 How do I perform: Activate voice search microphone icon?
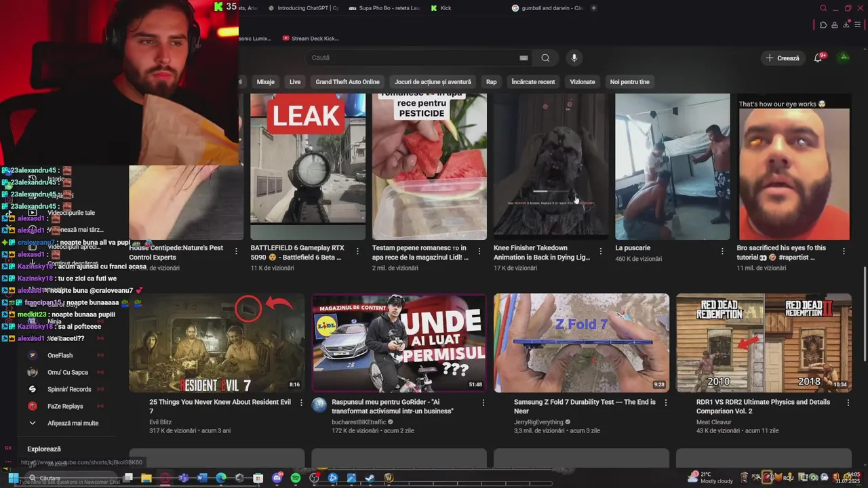pyautogui.click(x=574, y=58)
